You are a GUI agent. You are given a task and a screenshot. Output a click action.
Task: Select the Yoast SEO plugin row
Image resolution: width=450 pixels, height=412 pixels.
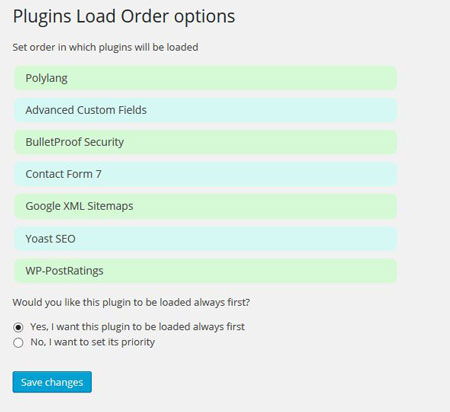[205, 239]
